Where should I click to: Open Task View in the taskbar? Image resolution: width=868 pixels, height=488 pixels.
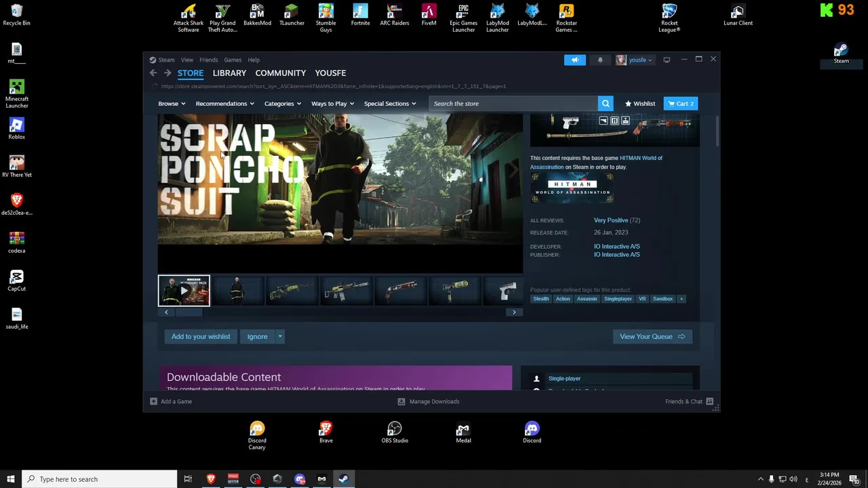(188, 479)
